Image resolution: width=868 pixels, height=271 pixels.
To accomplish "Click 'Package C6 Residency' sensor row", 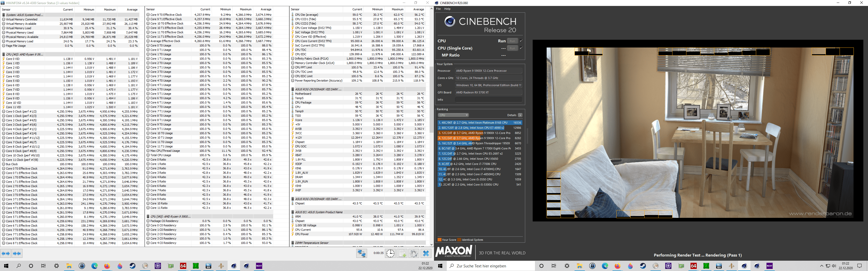I will (209, 221).
